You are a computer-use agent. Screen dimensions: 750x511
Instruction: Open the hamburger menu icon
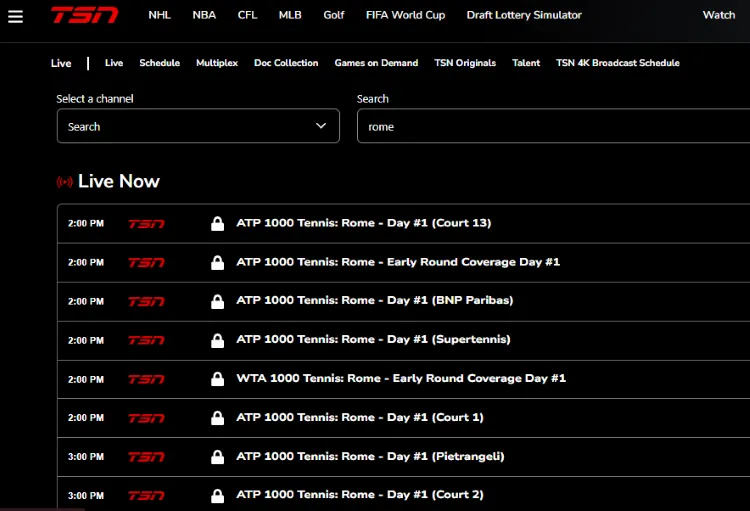[x=15, y=16]
